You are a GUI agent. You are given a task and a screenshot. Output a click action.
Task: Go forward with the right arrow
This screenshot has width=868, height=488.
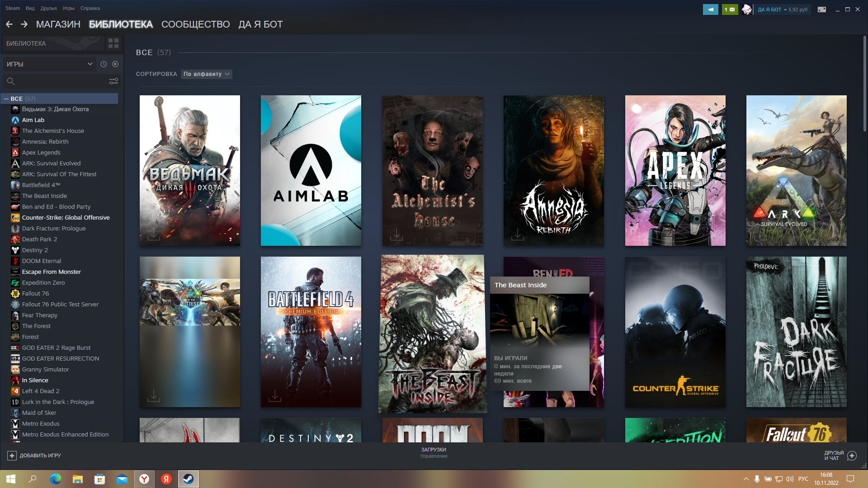click(24, 24)
